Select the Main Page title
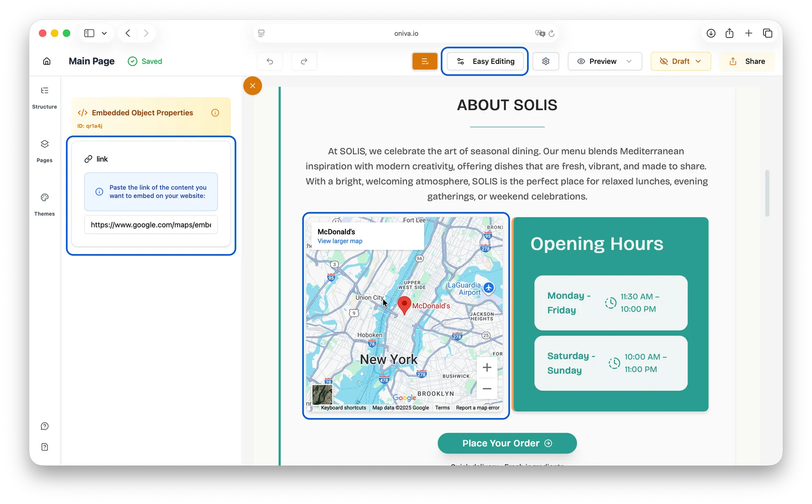812x504 pixels. 91,61
